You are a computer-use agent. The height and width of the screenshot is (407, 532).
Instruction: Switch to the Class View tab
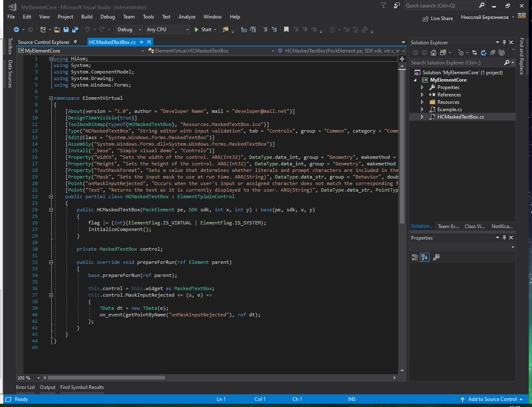[475, 226]
